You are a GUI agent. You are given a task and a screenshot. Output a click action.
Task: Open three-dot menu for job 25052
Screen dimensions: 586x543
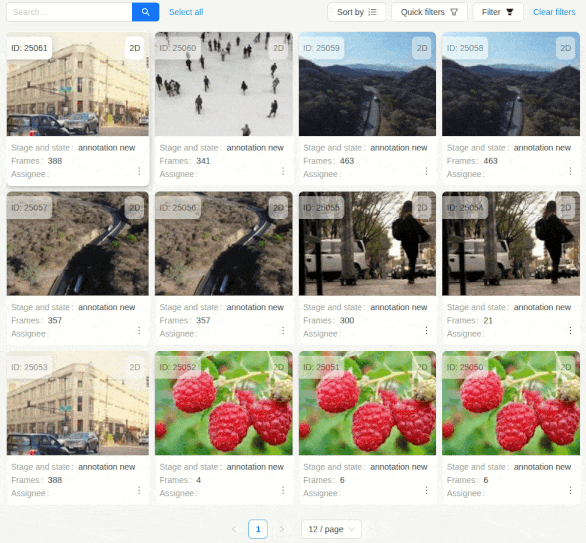(x=283, y=490)
